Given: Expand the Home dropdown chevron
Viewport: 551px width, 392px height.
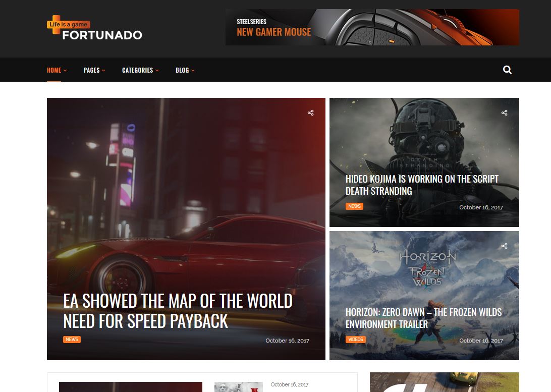Looking at the screenshot, I should [x=65, y=71].
